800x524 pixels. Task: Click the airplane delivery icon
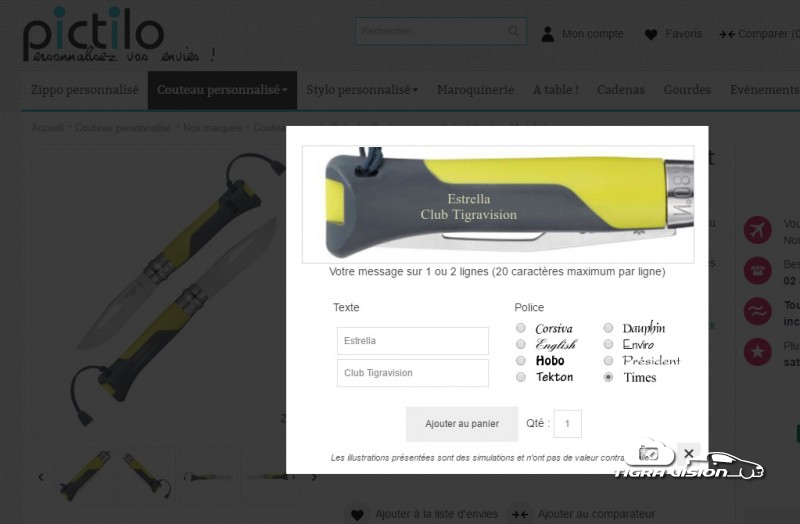[x=757, y=230]
